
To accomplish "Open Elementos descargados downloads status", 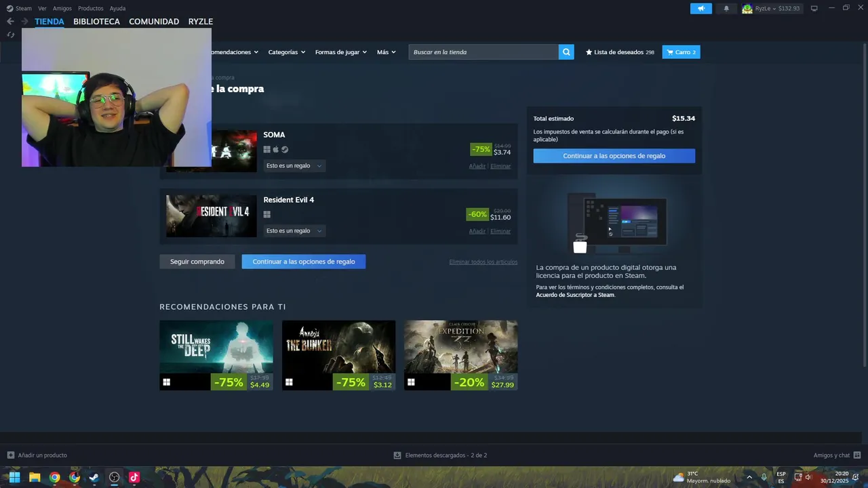I will coord(440,455).
